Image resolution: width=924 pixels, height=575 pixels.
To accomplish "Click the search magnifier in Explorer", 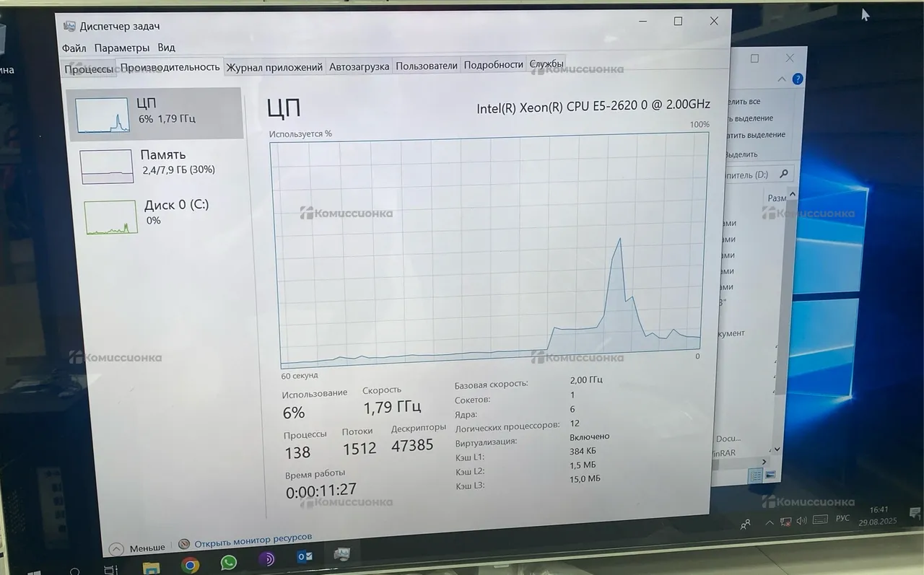I will click(x=783, y=174).
